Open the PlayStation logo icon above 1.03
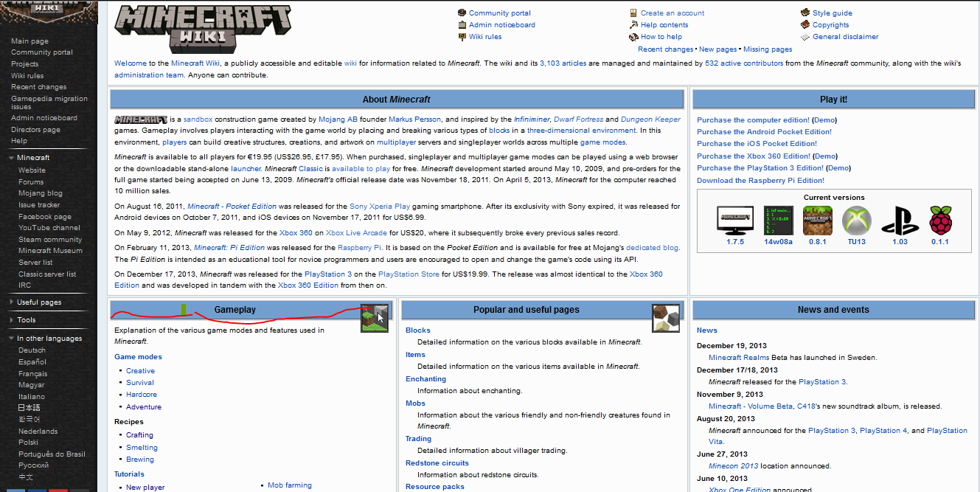This screenshot has height=492, width=980. click(900, 220)
